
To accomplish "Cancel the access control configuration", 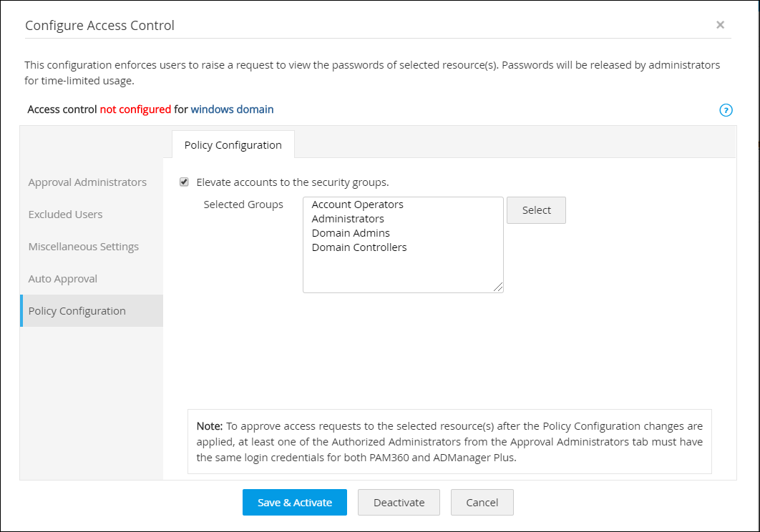I will pos(482,502).
